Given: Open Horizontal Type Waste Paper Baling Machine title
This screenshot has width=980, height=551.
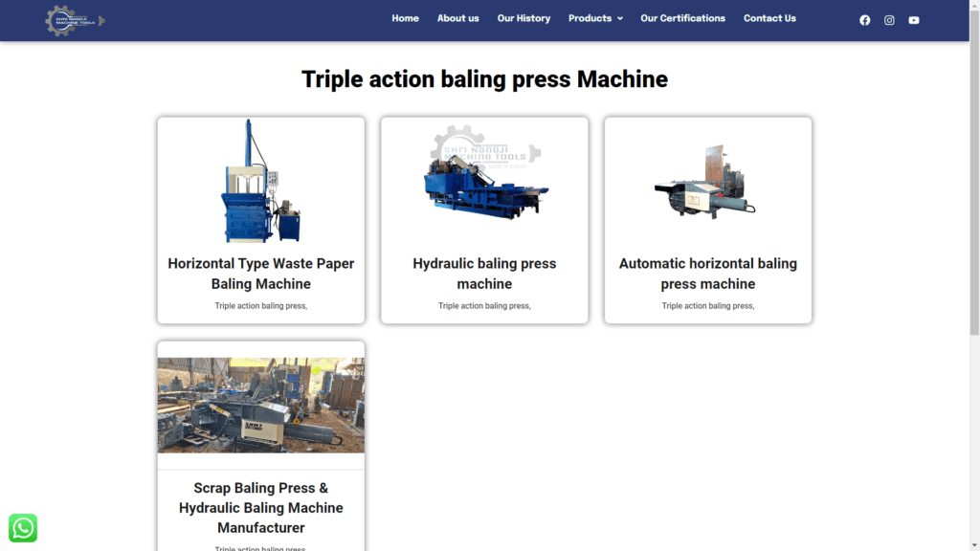Looking at the screenshot, I should (x=260, y=274).
